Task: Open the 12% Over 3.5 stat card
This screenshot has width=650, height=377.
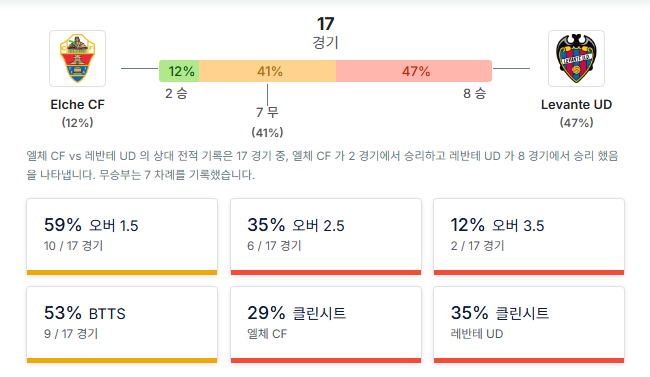Action: coord(529,236)
